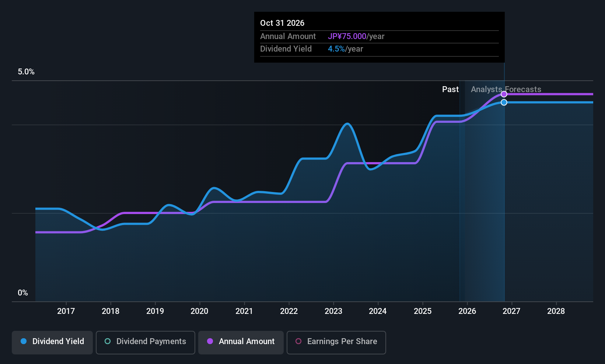Click the 4.5% dividend yield value

pyautogui.click(x=336, y=49)
